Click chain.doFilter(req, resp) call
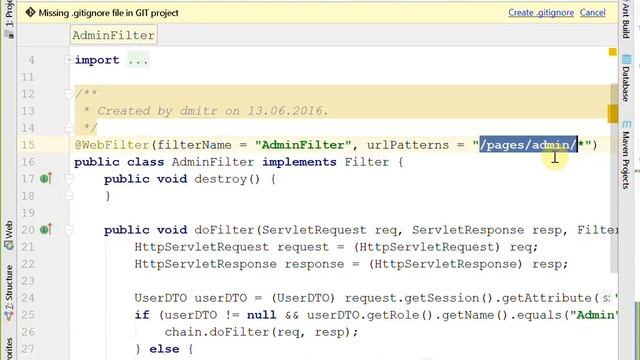The image size is (640, 360). tap(261, 332)
